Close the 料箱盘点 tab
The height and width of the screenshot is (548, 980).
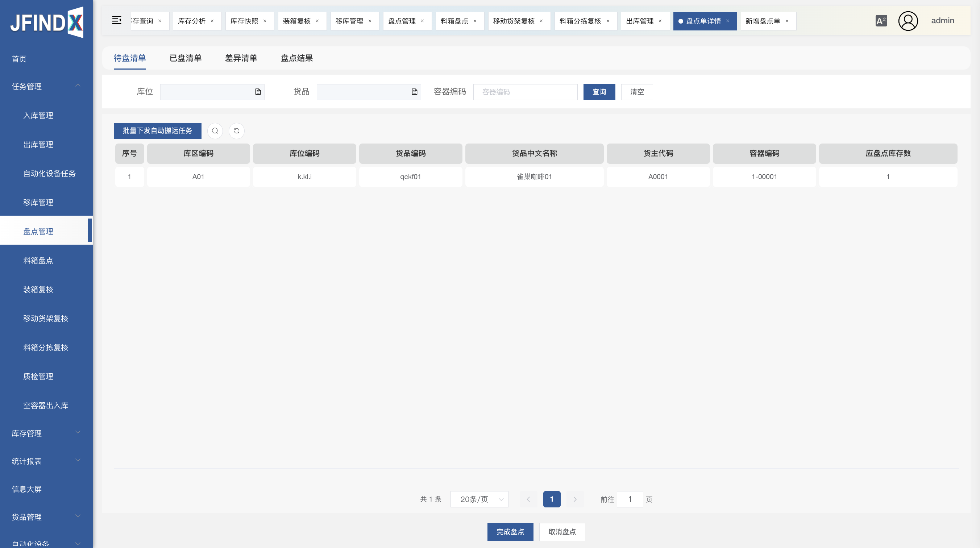475,21
